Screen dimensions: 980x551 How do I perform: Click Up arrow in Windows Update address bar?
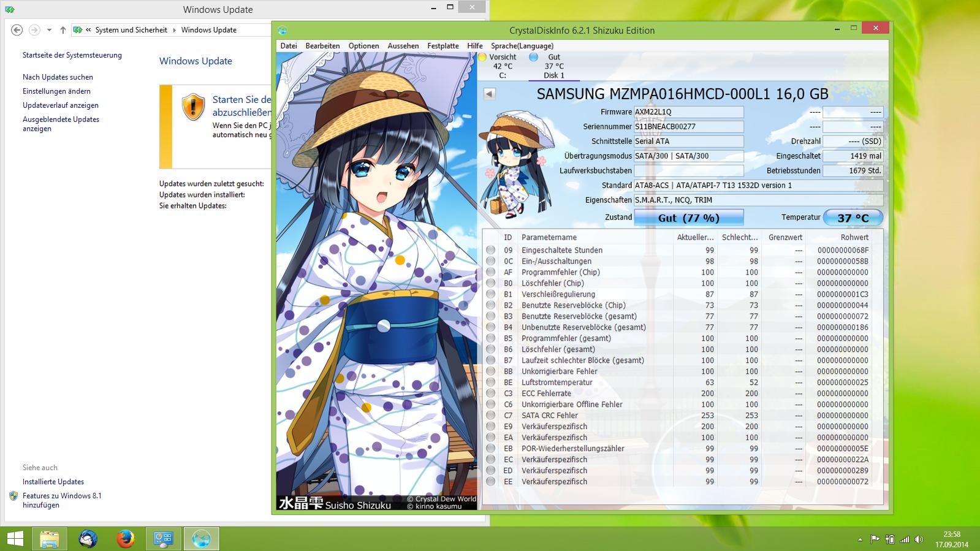(x=63, y=29)
